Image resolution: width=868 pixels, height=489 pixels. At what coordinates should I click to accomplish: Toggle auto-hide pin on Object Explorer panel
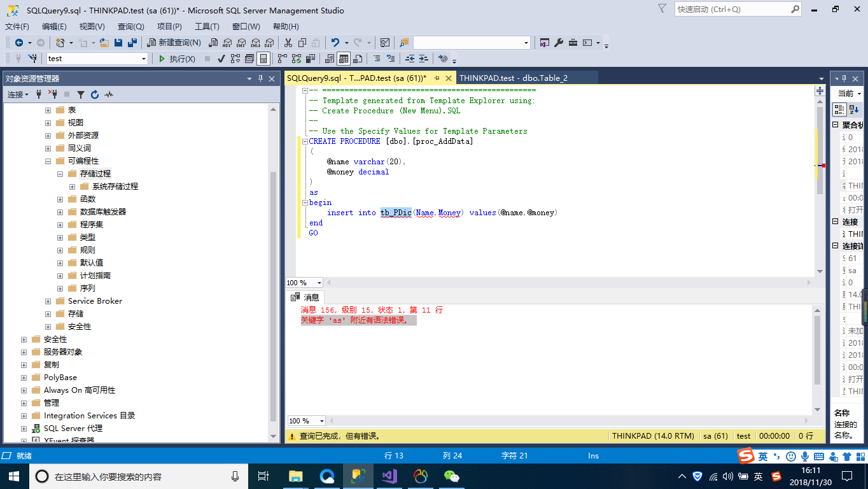[260, 78]
